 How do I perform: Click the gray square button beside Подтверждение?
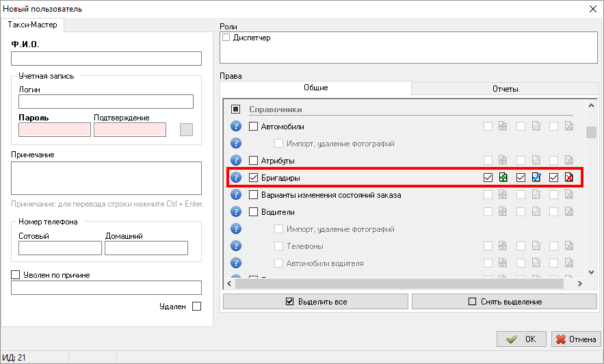[186, 129]
